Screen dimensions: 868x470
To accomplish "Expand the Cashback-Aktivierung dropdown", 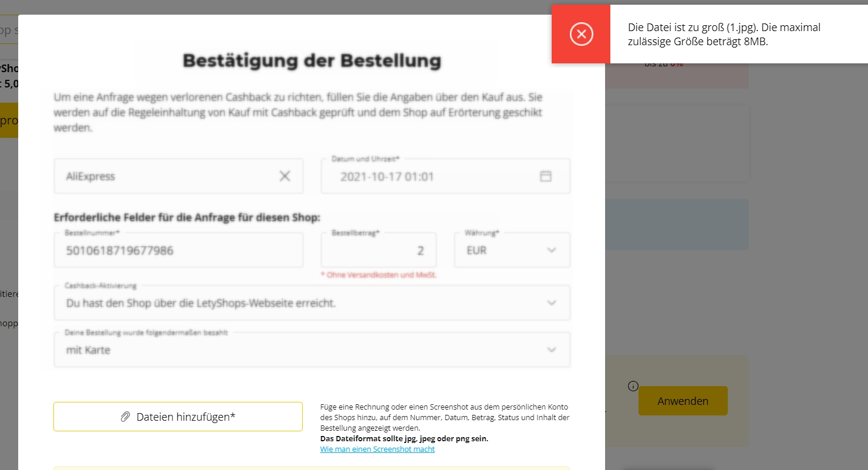I will click(x=551, y=303).
